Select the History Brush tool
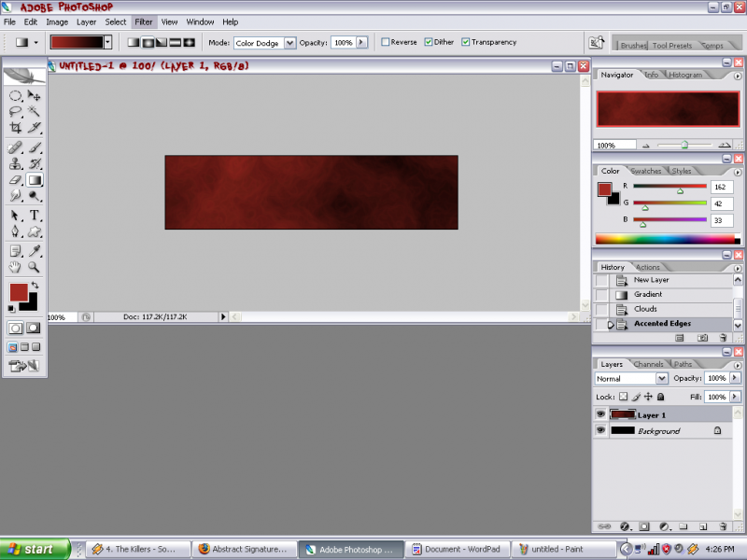Image resolution: width=747 pixels, height=560 pixels. pos(34,164)
